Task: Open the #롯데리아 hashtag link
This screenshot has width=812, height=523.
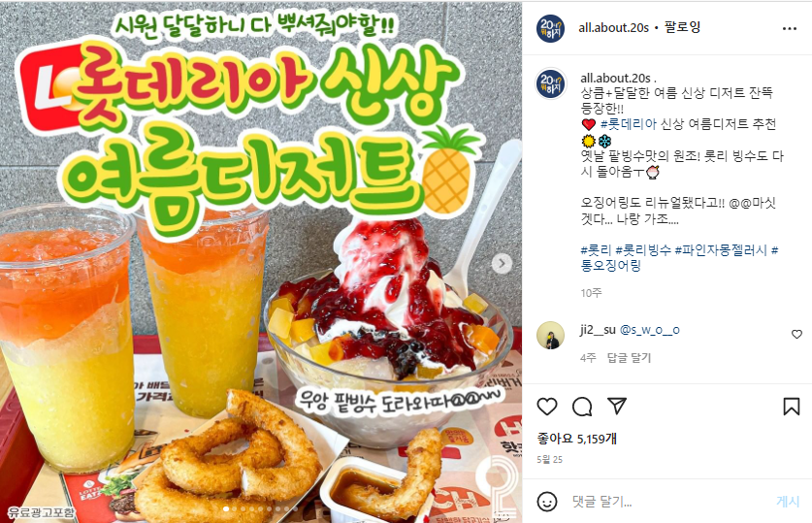Action: point(629,124)
